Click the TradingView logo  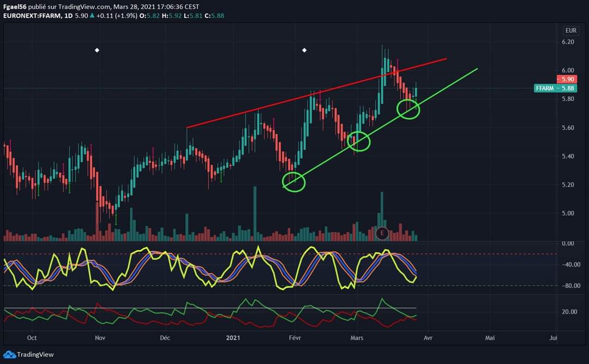point(28,354)
